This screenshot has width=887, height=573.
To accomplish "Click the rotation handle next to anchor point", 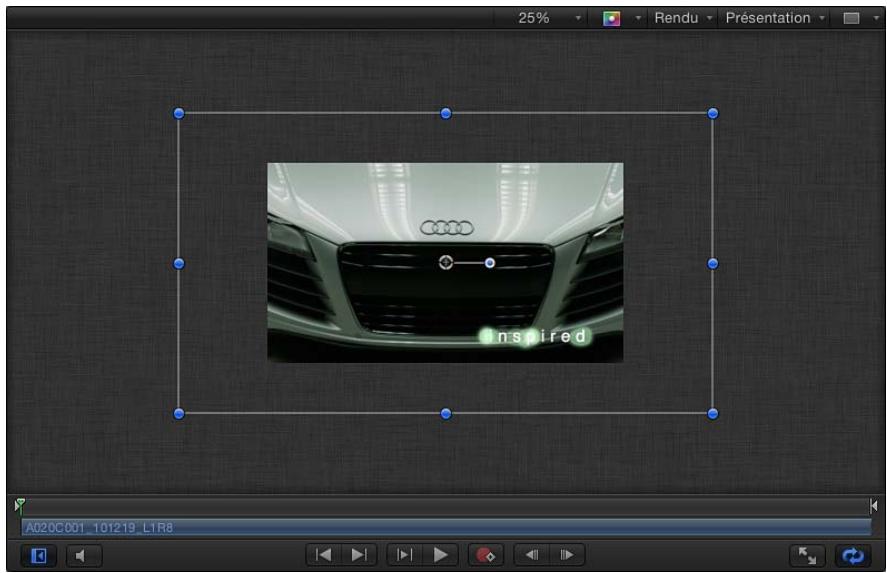I will pyautogui.click(x=490, y=263).
